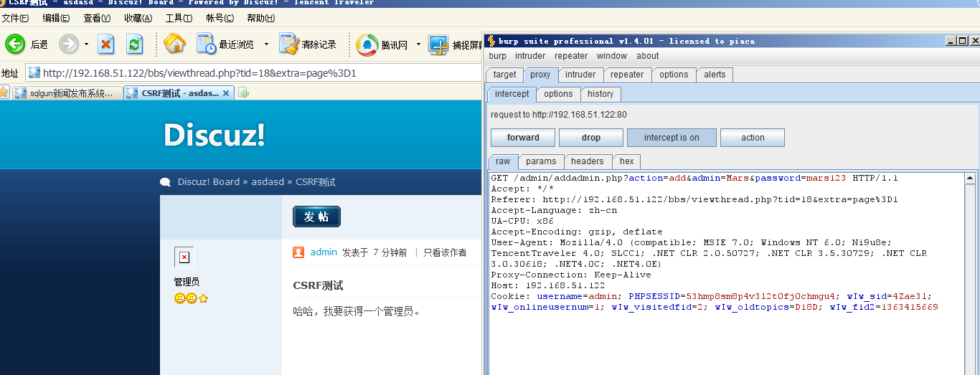This screenshot has width=980, height=375.
Task: Click the Discuz! logo
Action: click(215, 134)
